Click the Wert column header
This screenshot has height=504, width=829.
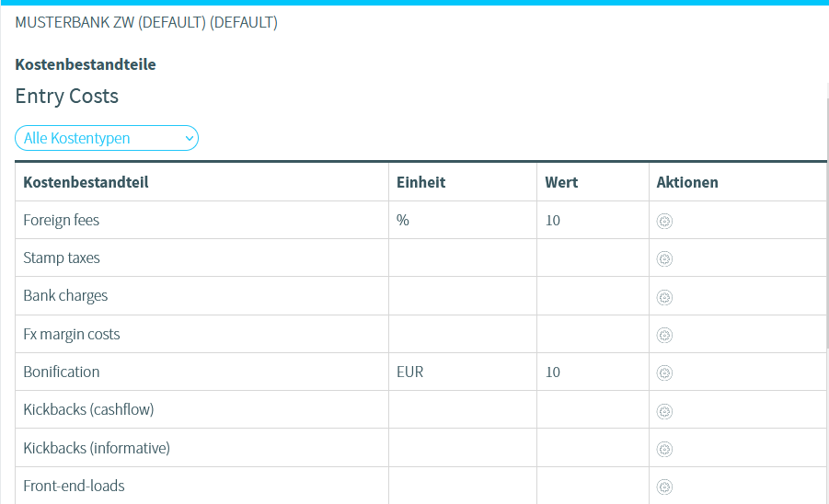[561, 182]
